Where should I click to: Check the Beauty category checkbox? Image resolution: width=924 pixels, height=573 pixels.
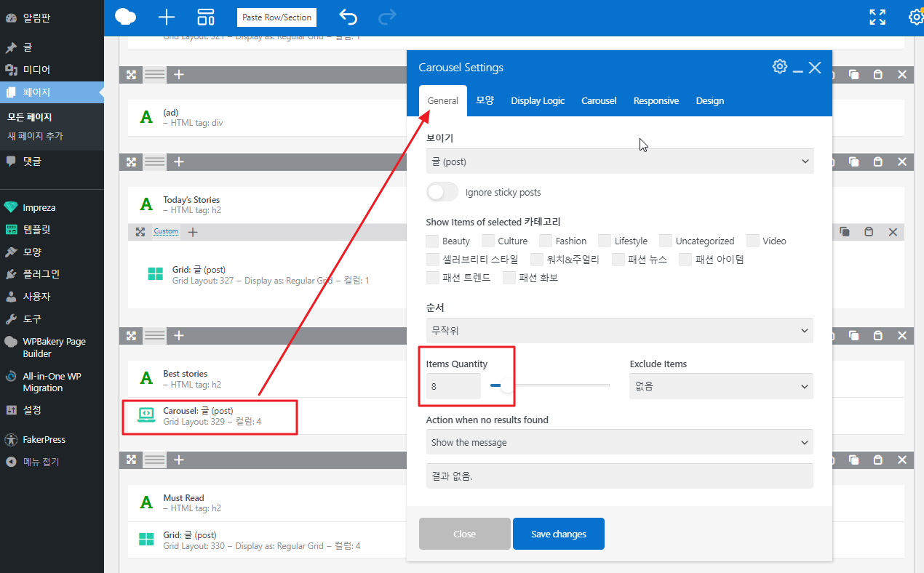pos(433,241)
